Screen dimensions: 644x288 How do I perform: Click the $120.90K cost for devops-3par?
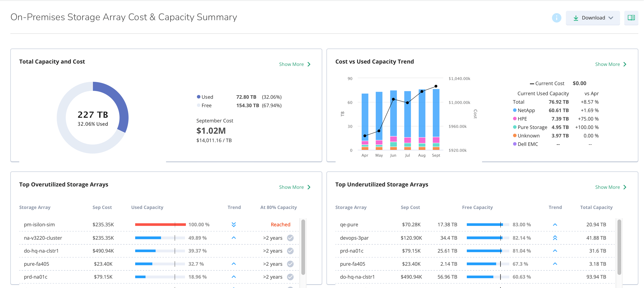click(x=411, y=238)
